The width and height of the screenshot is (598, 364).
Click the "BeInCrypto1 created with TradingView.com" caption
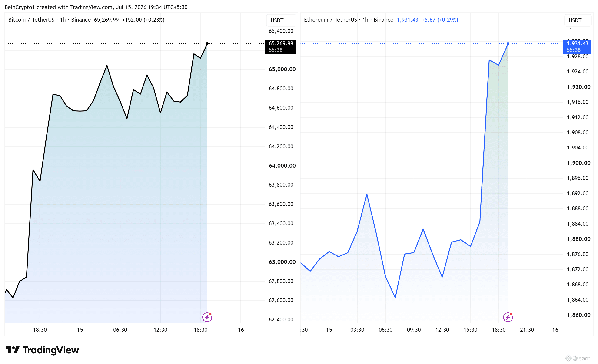pos(59,7)
